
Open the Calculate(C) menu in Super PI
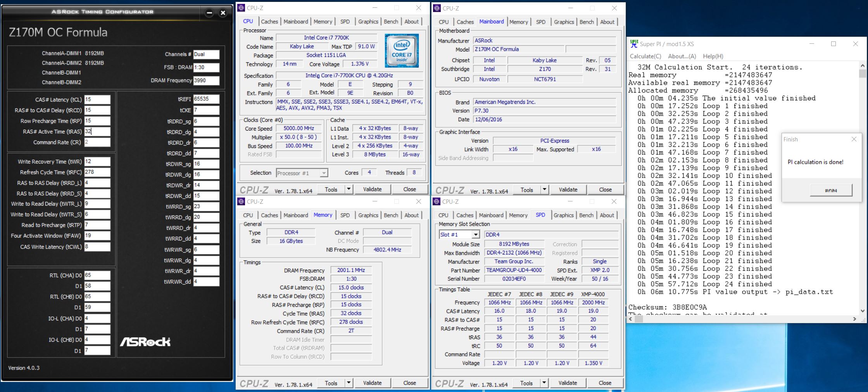pyautogui.click(x=645, y=56)
